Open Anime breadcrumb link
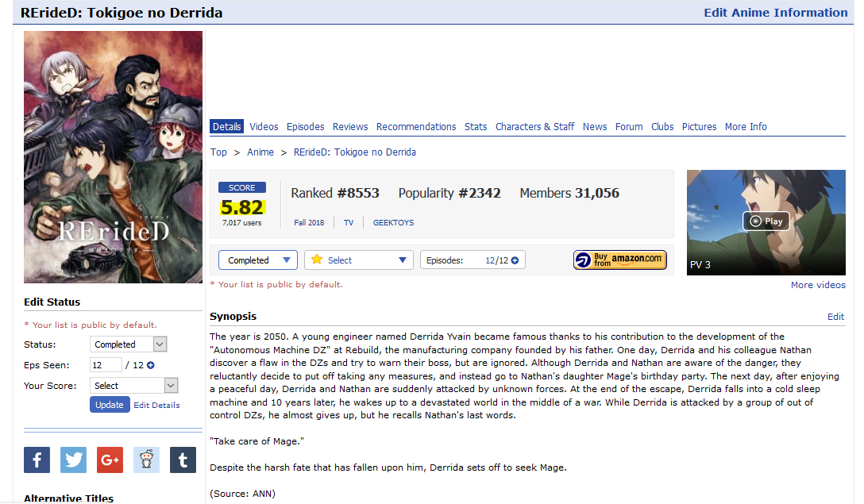The image size is (864, 504). coord(260,152)
